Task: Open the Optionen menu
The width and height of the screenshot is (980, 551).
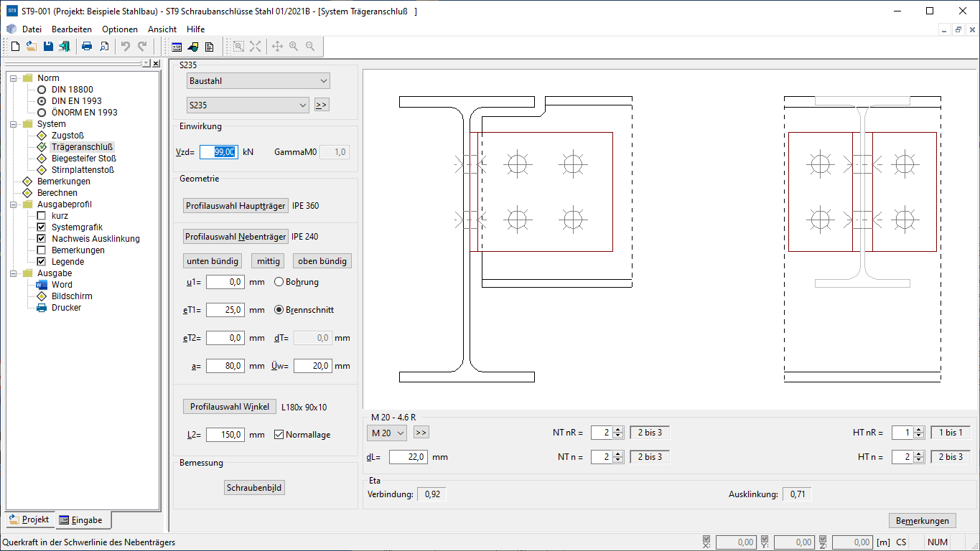Action: point(120,29)
